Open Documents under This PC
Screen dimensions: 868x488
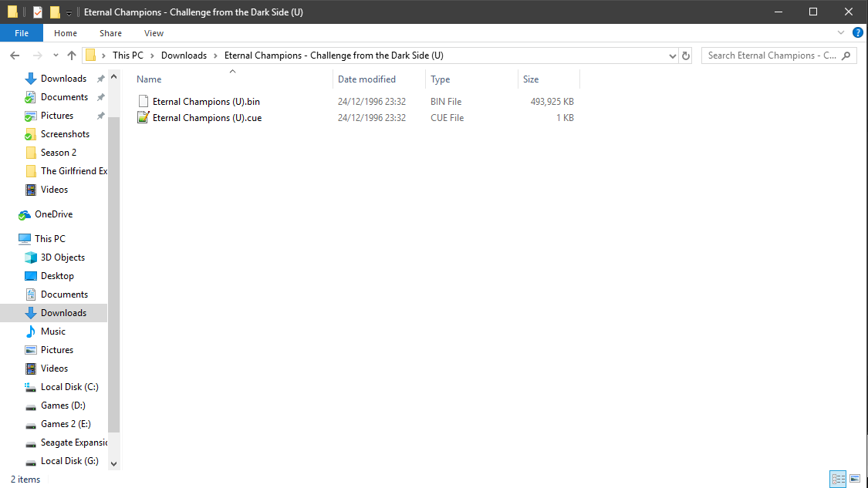coord(64,294)
